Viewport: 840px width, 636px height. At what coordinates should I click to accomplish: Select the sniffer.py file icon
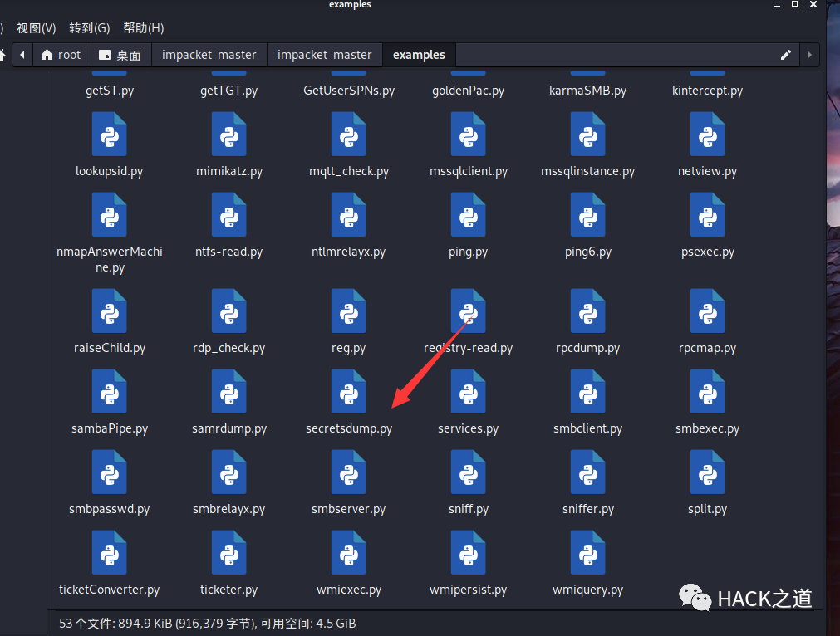point(587,472)
